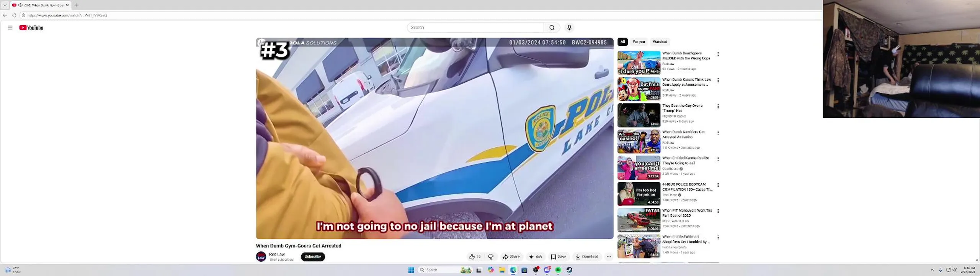This screenshot has width=980, height=276.
Task: Click the Windows taskbar search box
Action: pos(445,270)
